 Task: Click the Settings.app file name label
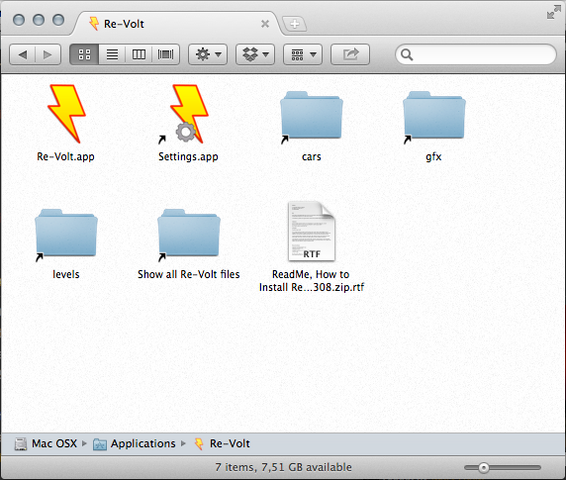188,157
